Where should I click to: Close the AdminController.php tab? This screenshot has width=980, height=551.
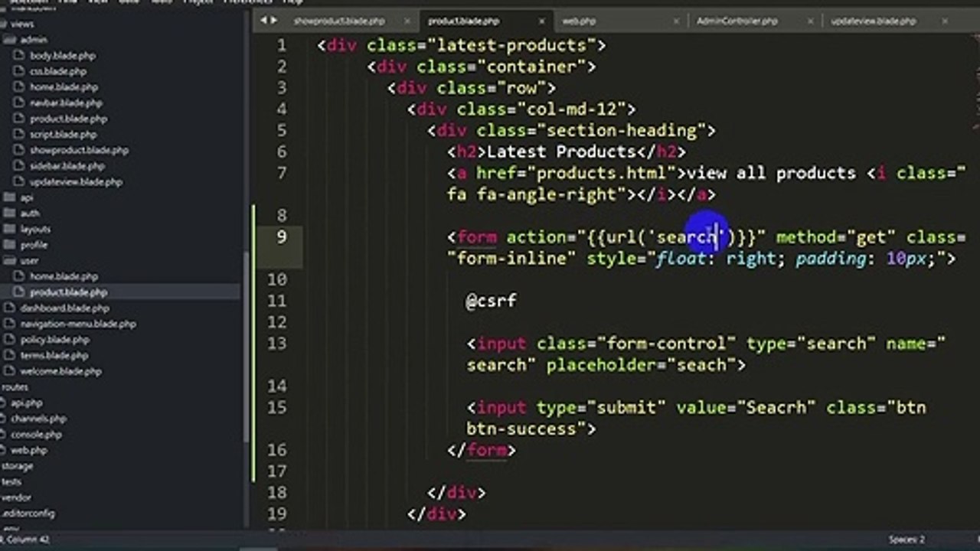pyautogui.click(x=811, y=21)
